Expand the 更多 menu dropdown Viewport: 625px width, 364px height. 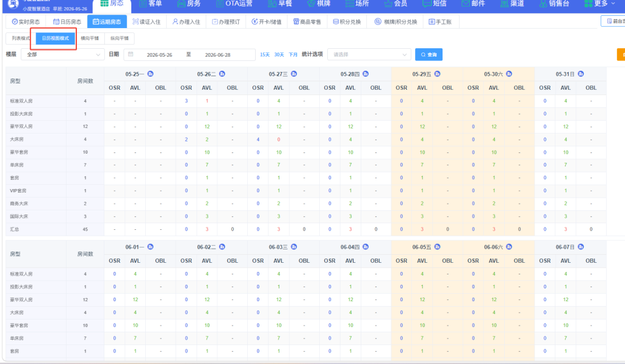point(600,4)
